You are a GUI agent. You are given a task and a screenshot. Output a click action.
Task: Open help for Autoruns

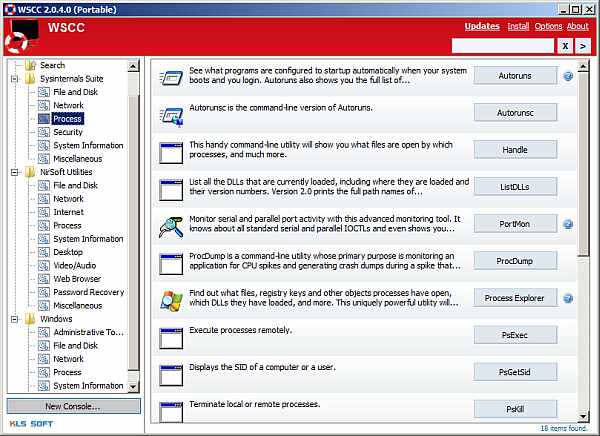(568, 76)
